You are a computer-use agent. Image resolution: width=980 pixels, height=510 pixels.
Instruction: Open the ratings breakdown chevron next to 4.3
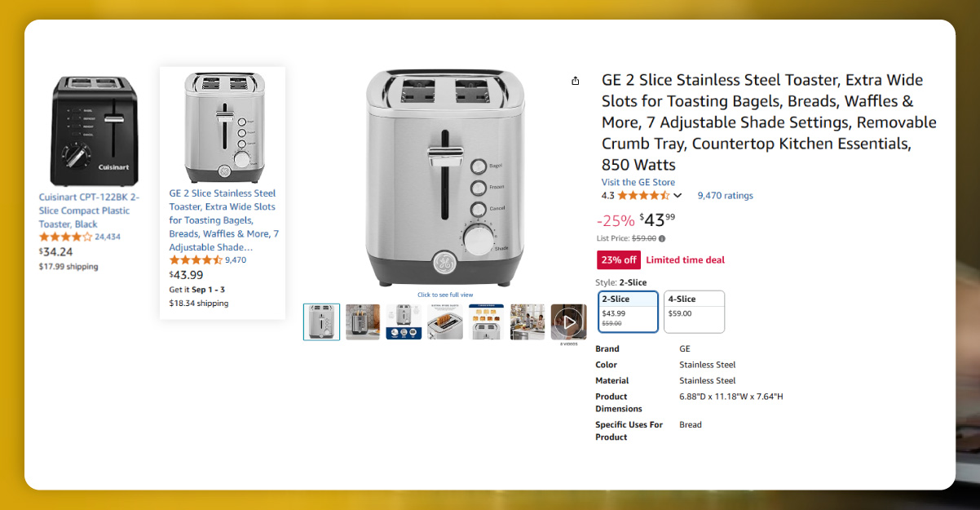(678, 195)
